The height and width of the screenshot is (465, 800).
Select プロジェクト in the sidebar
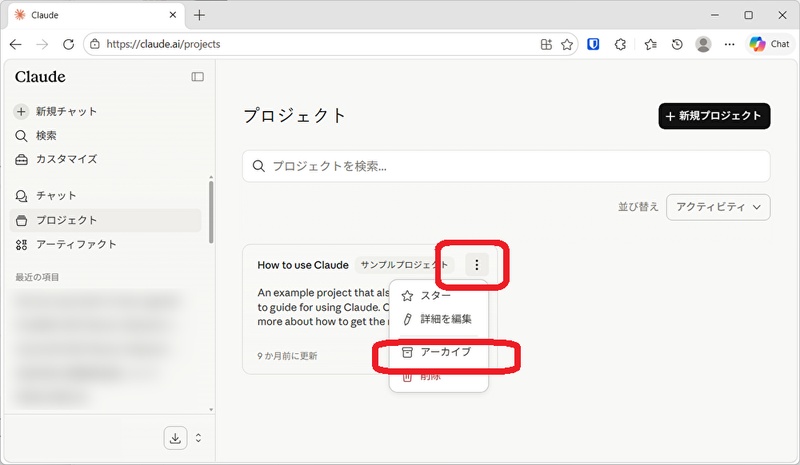pyautogui.click(x=106, y=220)
